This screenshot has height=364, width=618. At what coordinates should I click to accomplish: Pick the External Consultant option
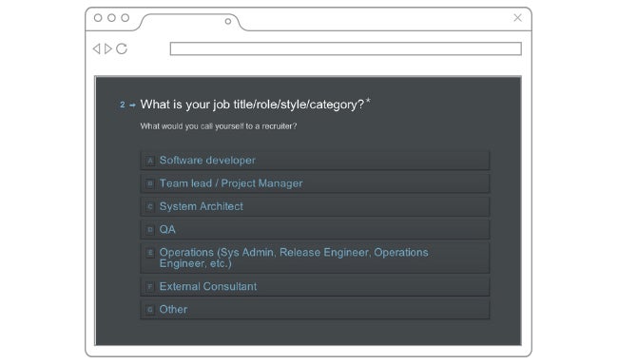point(315,286)
